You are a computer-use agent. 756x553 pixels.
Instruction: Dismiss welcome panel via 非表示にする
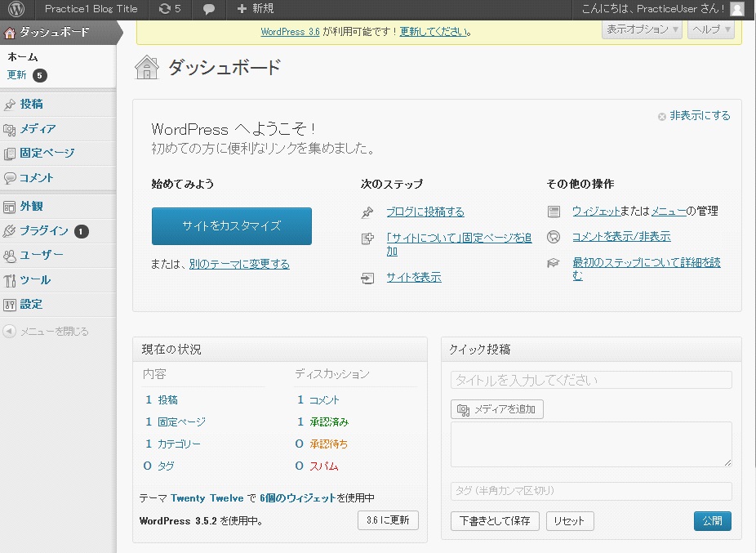[694, 116]
